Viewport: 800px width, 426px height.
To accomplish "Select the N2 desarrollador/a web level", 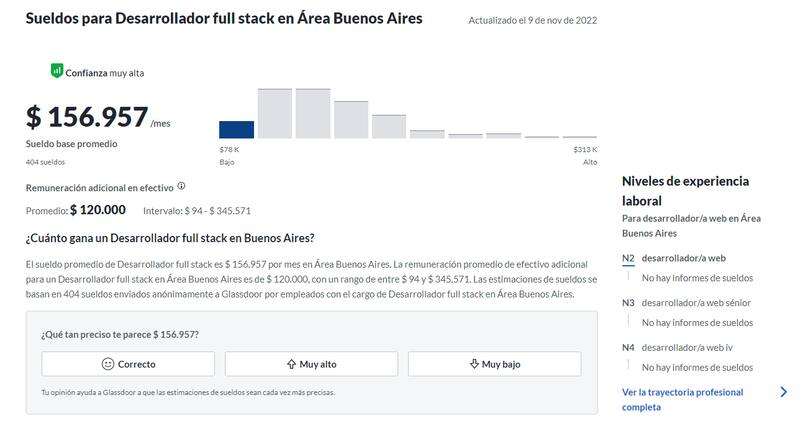I will point(690,258).
